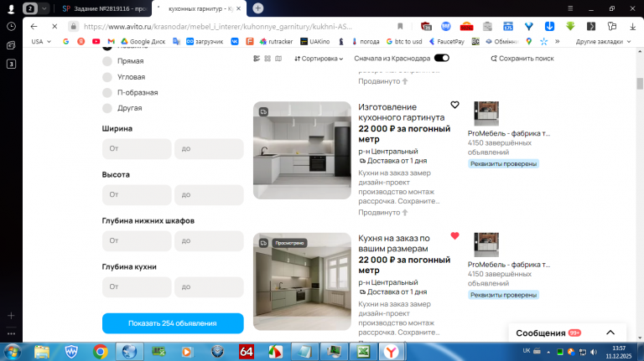Open the browser main menu

[570, 8]
